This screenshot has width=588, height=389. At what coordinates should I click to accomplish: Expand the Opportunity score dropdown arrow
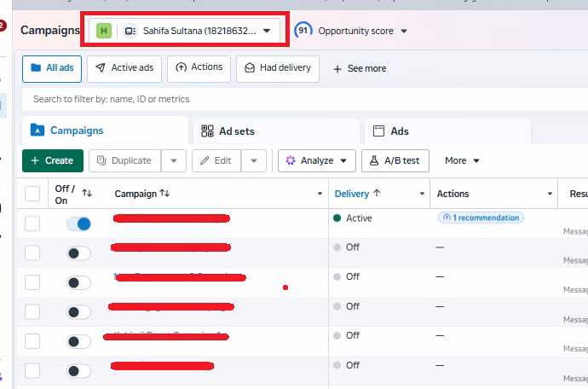coord(404,32)
